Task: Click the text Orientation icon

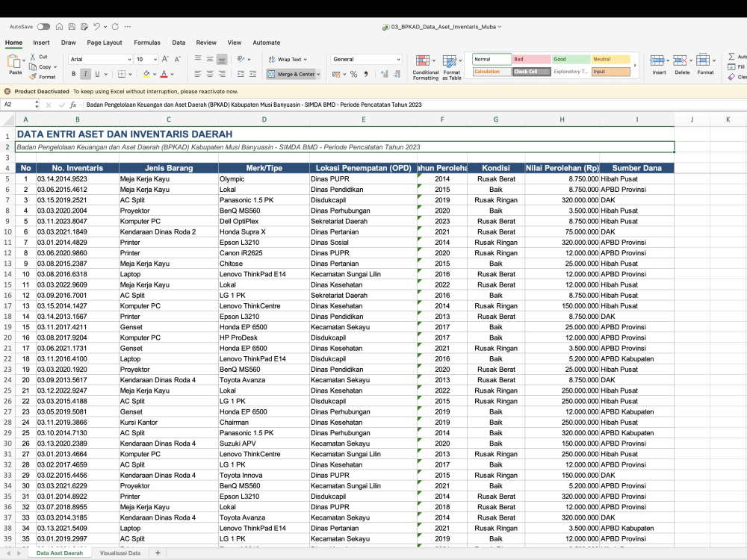Action: tap(241, 59)
